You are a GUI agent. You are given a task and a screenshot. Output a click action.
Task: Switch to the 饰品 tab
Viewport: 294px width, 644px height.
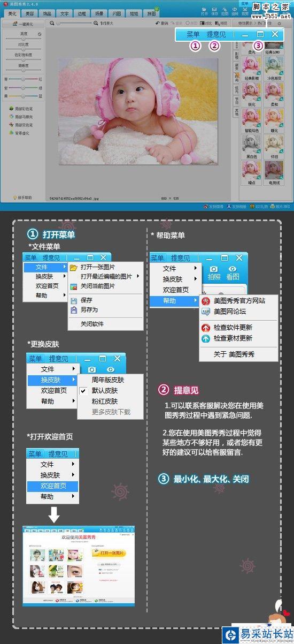48,13
